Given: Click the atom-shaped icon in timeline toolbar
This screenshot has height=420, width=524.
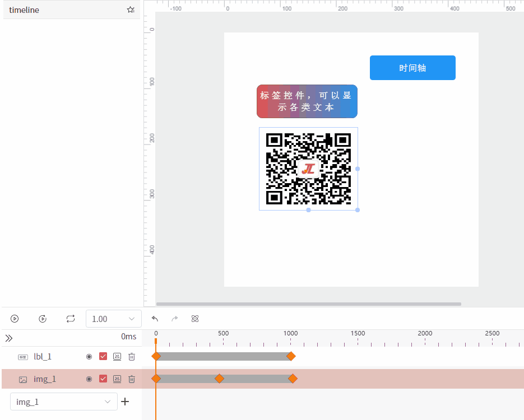Looking at the screenshot, I should [195, 319].
